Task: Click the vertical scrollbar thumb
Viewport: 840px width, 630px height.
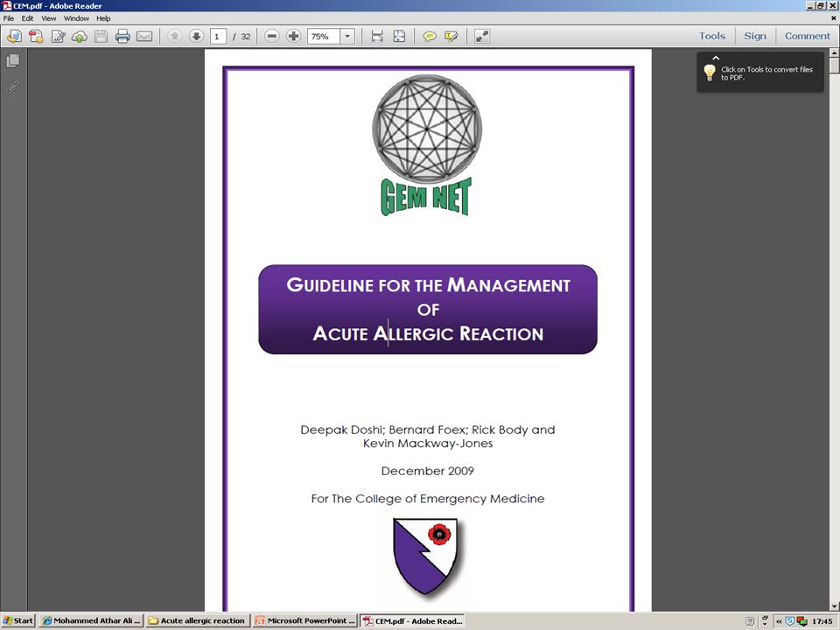Action: click(834, 66)
